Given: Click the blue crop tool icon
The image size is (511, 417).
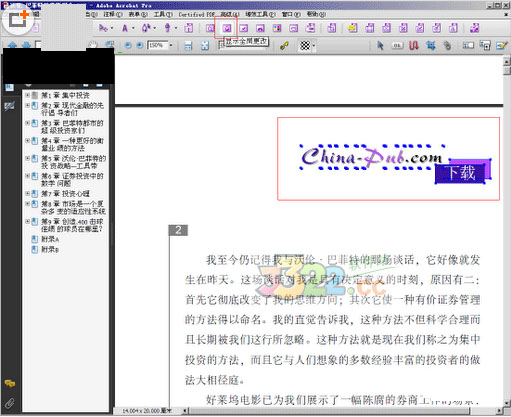Looking at the screenshot, I should coord(431,45).
